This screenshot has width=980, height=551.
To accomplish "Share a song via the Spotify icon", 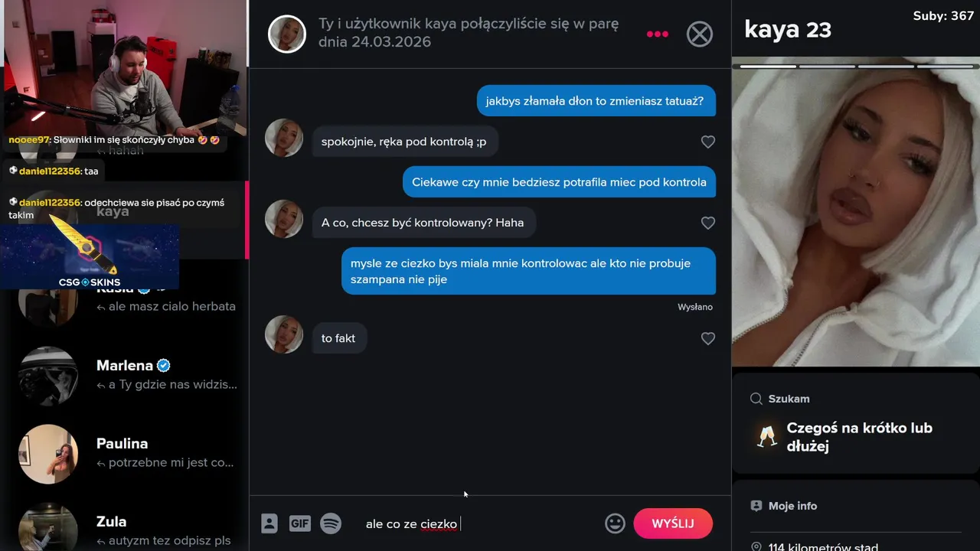I will pyautogui.click(x=331, y=523).
